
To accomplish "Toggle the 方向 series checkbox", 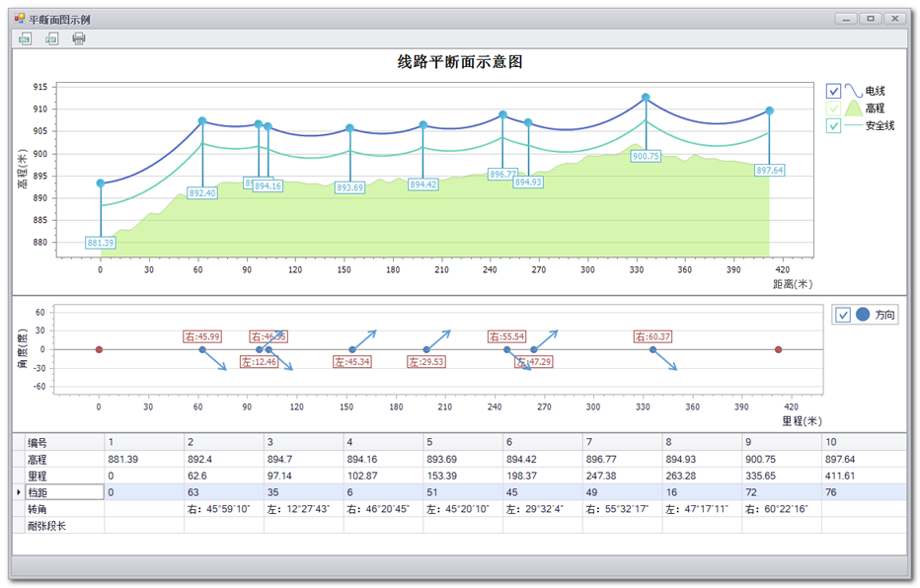I will [x=843, y=315].
